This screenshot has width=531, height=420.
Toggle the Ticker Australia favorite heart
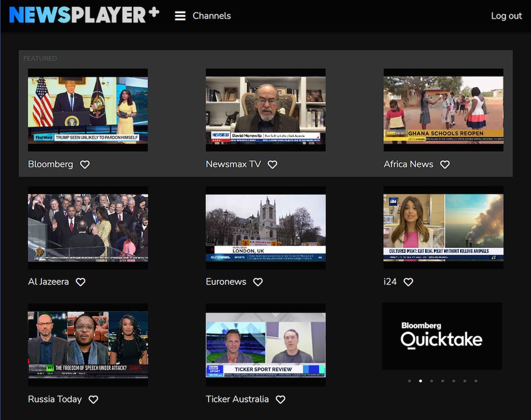tap(281, 399)
